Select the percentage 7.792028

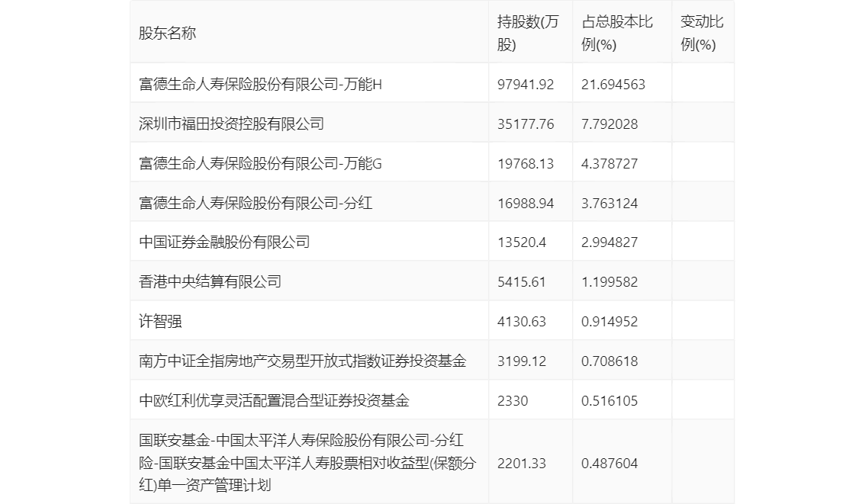click(x=609, y=124)
